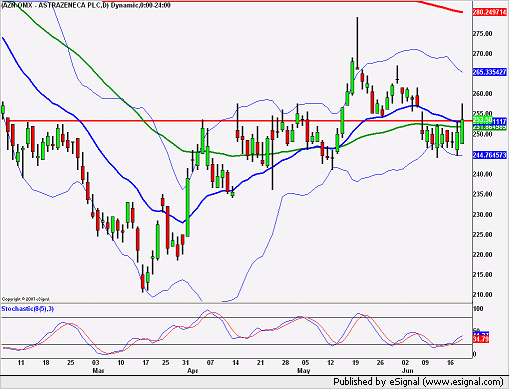Click the 19 date label
The width and height of the screenshot is (509, 389).
point(355,363)
